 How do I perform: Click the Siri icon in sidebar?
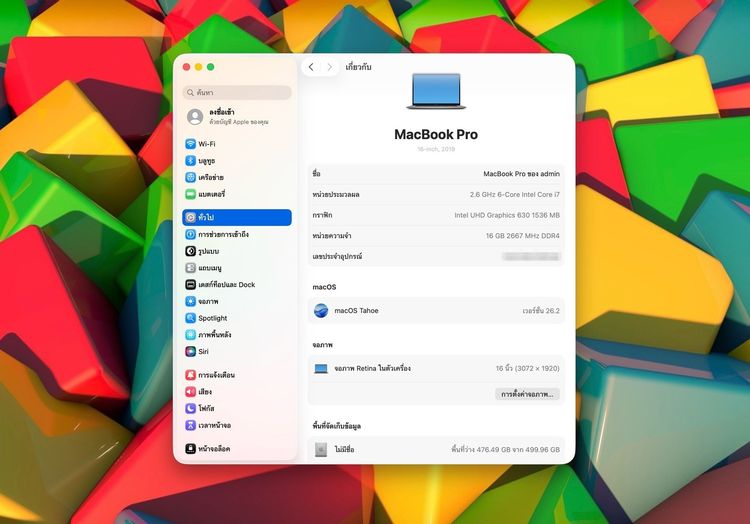190,351
